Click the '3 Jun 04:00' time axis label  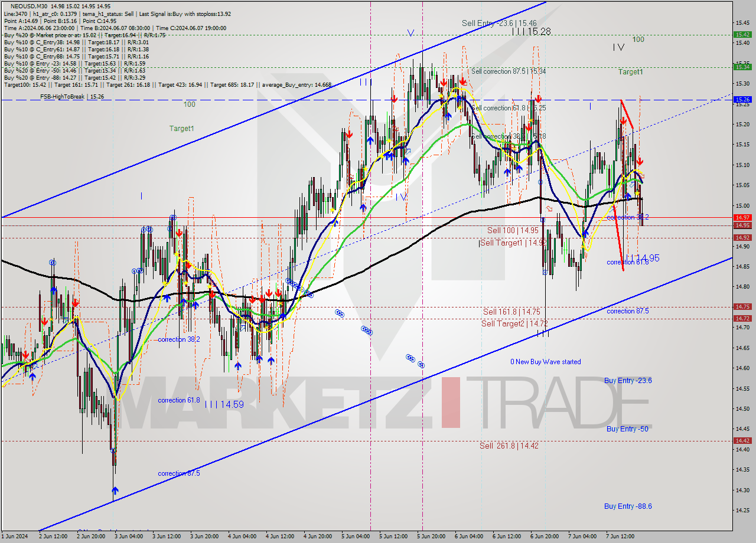[x=129, y=537]
